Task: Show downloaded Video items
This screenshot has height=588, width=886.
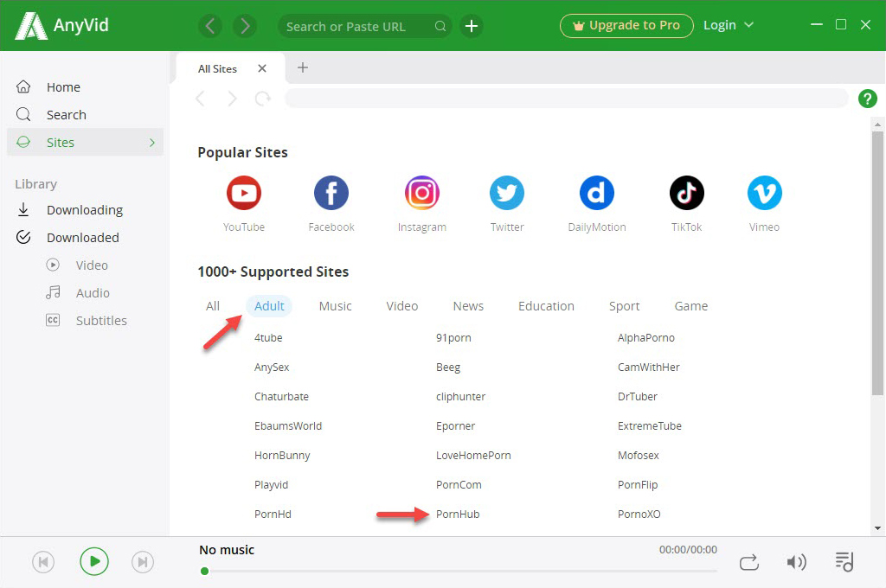Action: point(92,265)
